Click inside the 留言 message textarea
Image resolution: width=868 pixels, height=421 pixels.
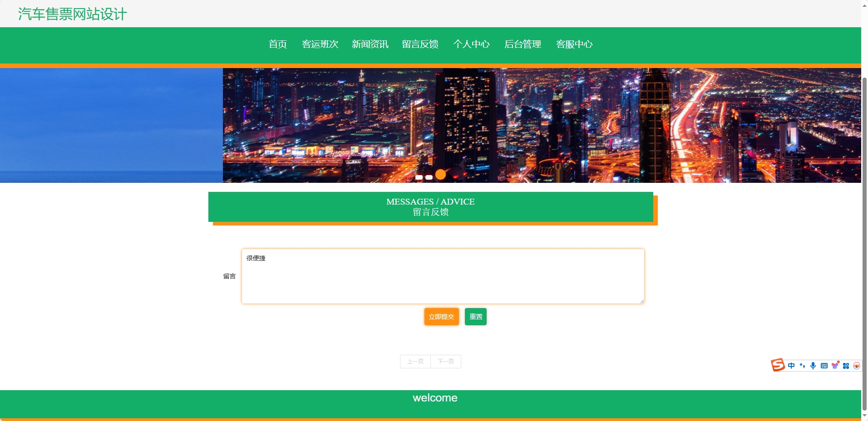442,276
